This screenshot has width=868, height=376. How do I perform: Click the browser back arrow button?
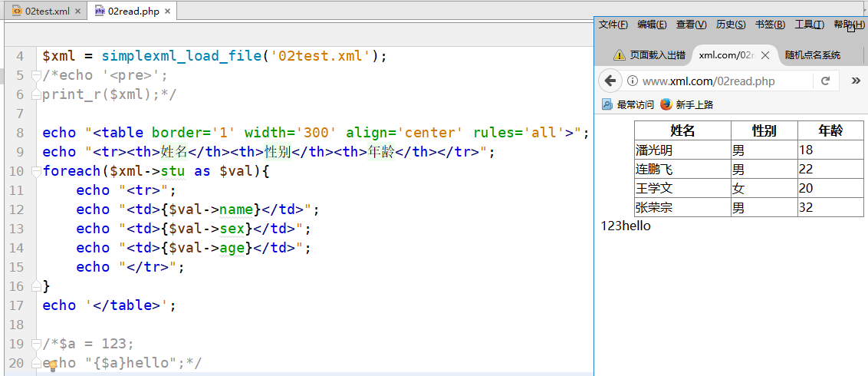point(610,81)
